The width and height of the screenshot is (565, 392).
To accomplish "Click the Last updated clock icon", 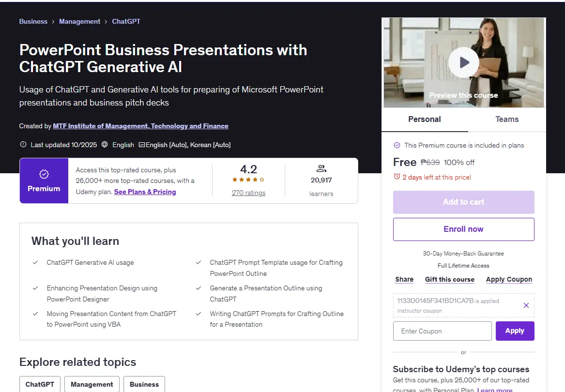I will tap(23, 145).
